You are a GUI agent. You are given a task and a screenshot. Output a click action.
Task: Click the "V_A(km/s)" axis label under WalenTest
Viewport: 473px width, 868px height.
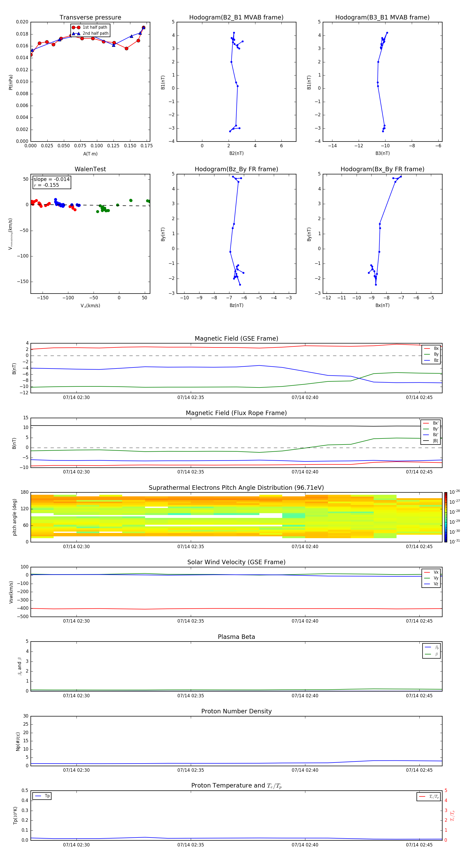[x=90, y=306]
